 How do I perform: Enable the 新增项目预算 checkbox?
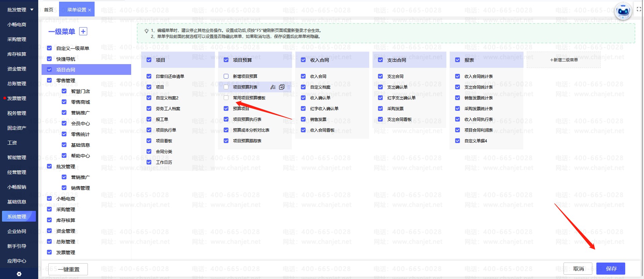pos(226,77)
